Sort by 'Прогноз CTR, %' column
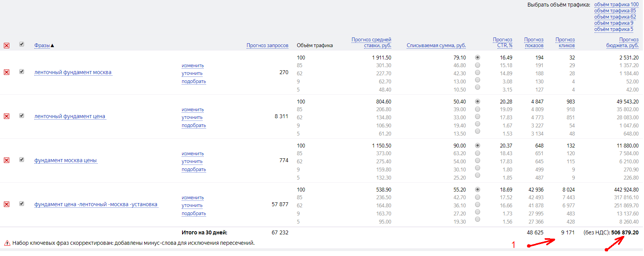Screen dimensions: 644x256 point(503,42)
